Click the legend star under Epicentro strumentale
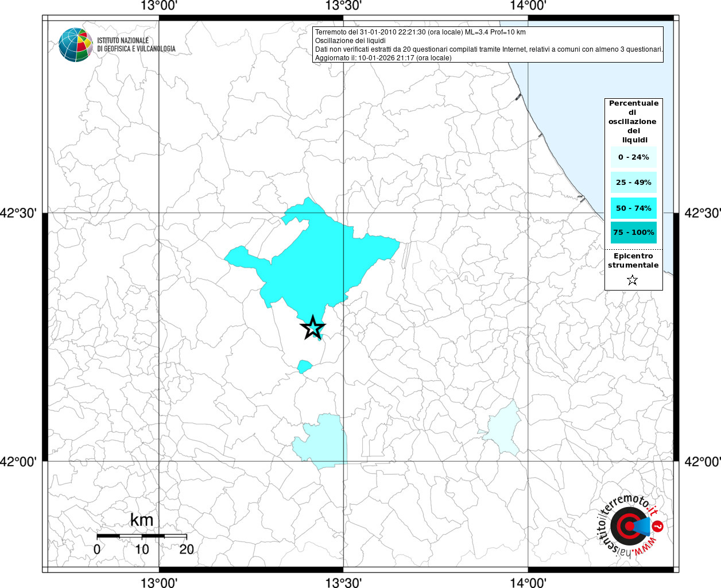 pos(632,280)
